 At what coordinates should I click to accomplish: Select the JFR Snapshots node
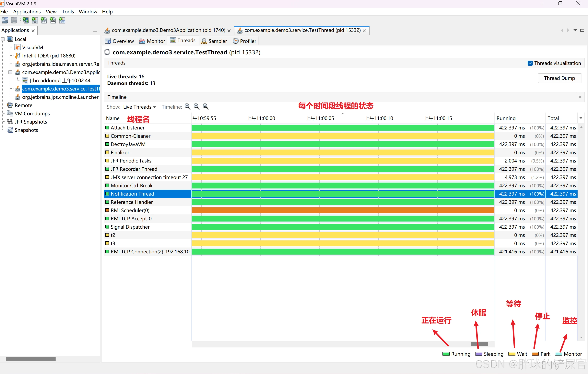(x=30, y=122)
